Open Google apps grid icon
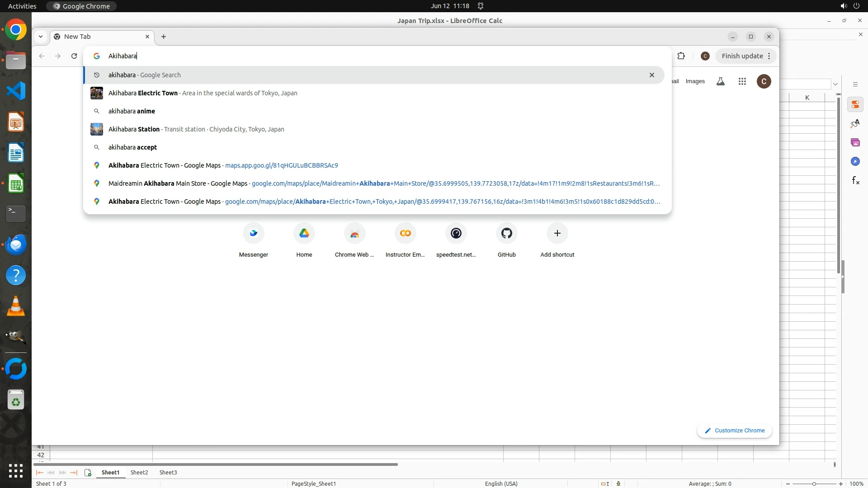Screen dimensions: 868x488 742,81
